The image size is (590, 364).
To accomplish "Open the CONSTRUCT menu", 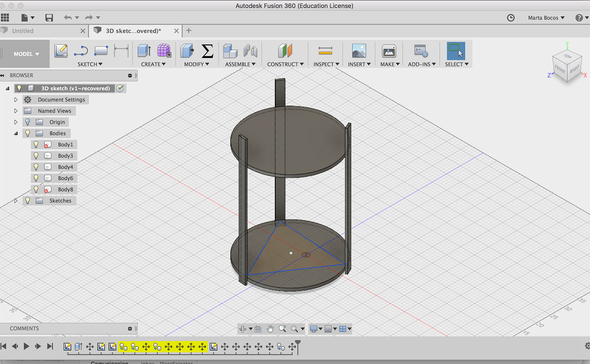I will point(286,64).
